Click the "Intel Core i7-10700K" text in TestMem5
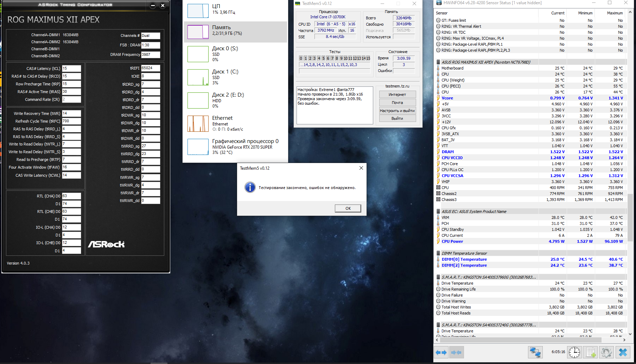636x364 pixels. pos(328,17)
